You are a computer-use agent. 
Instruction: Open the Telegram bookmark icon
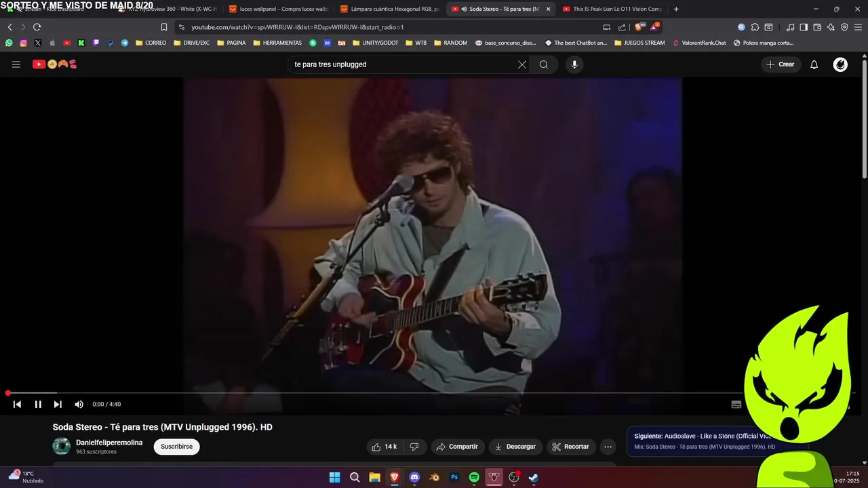click(125, 43)
